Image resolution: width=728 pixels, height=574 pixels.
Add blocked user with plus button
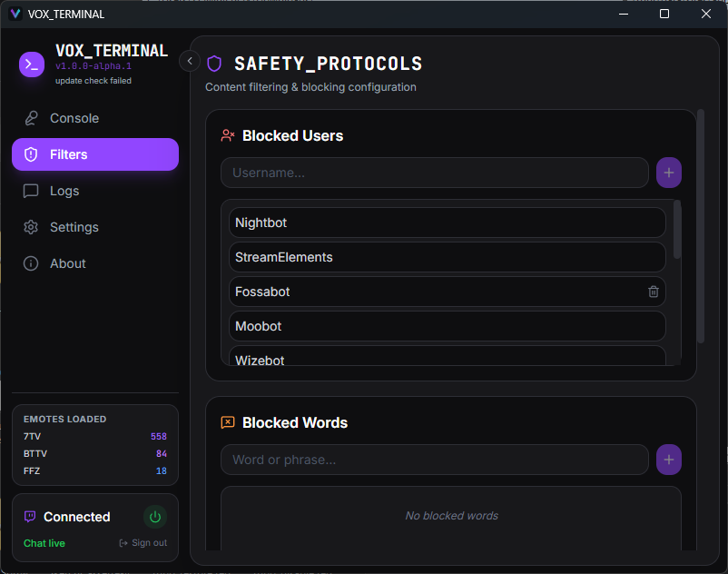pyautogui.click(x=669, y=173)
